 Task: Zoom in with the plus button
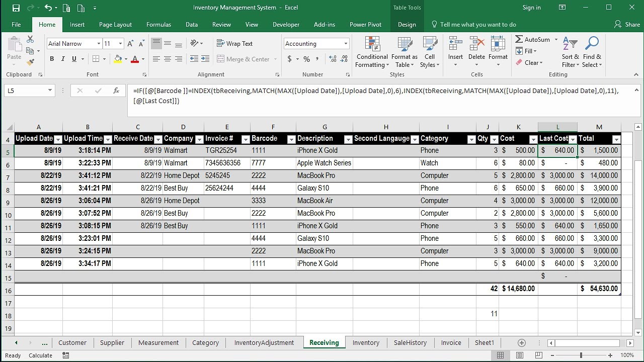610,355
